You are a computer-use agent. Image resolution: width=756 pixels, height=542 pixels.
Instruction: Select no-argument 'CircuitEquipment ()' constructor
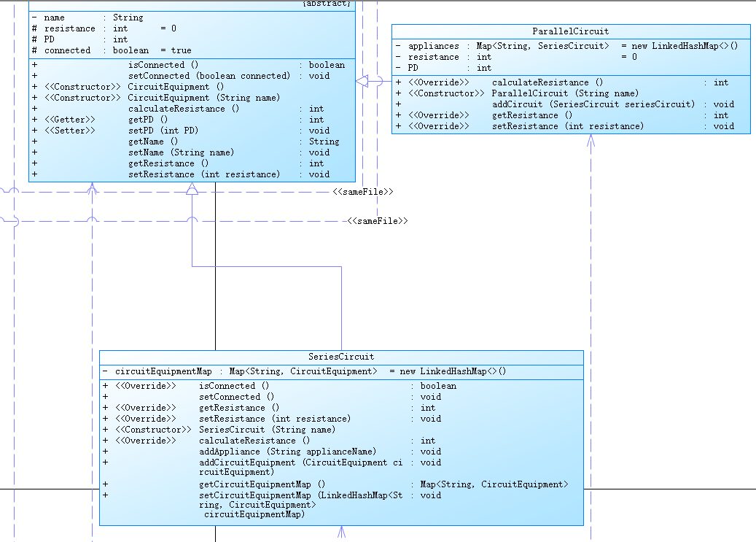point(128,87)
